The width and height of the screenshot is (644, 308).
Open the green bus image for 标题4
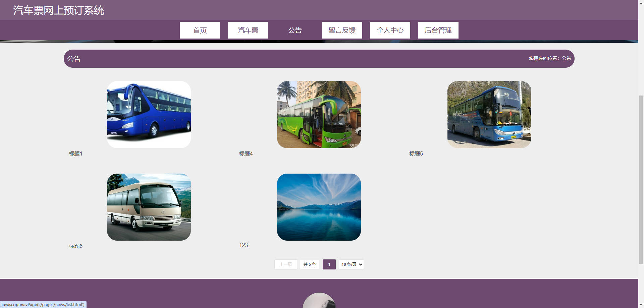pyautogui.click(x=319, y=115)
